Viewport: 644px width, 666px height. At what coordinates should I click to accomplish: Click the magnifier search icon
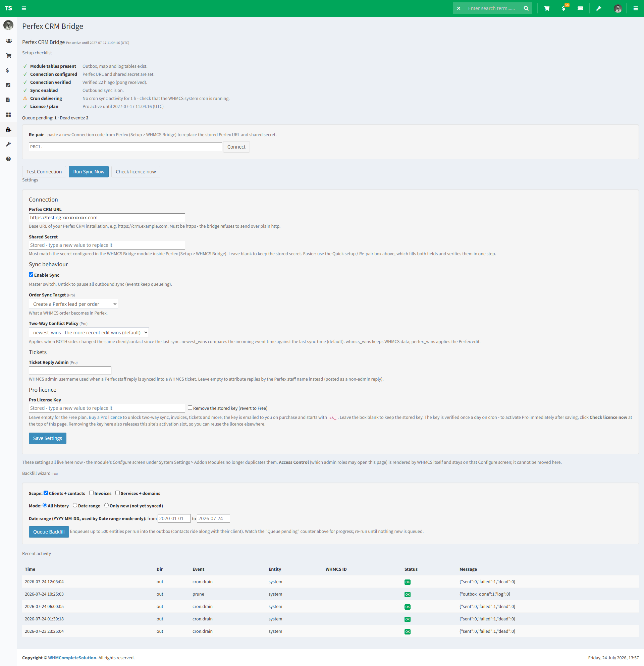point(526,8)
